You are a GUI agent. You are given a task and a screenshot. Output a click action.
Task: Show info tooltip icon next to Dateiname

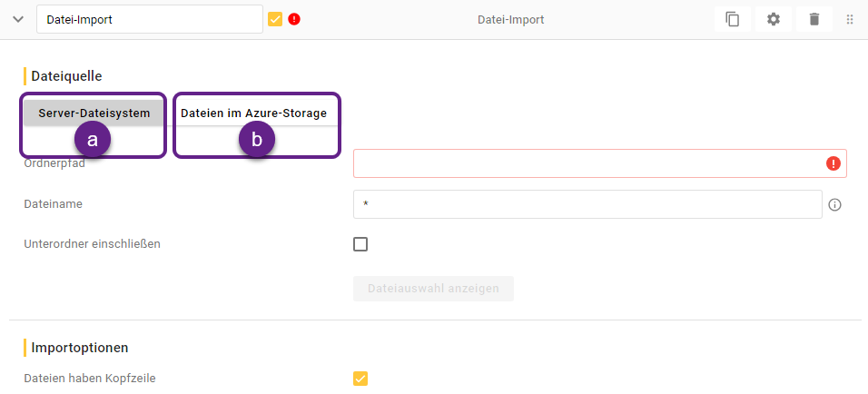835,205
